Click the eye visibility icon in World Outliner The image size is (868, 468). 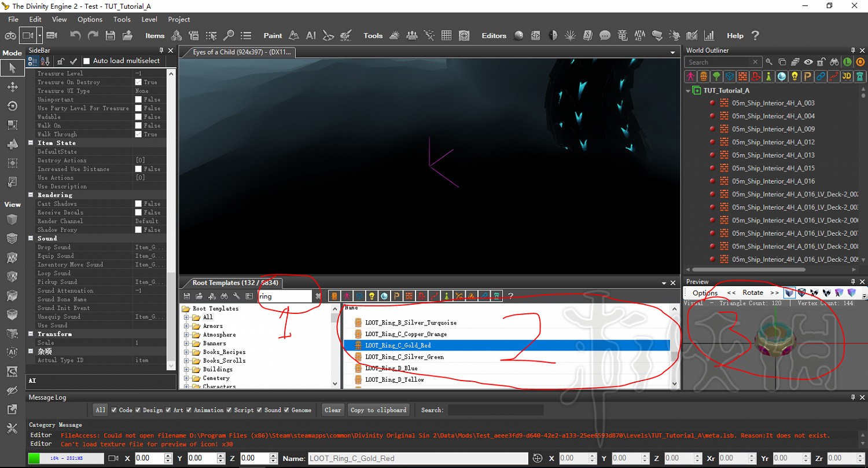pos(808,62)
